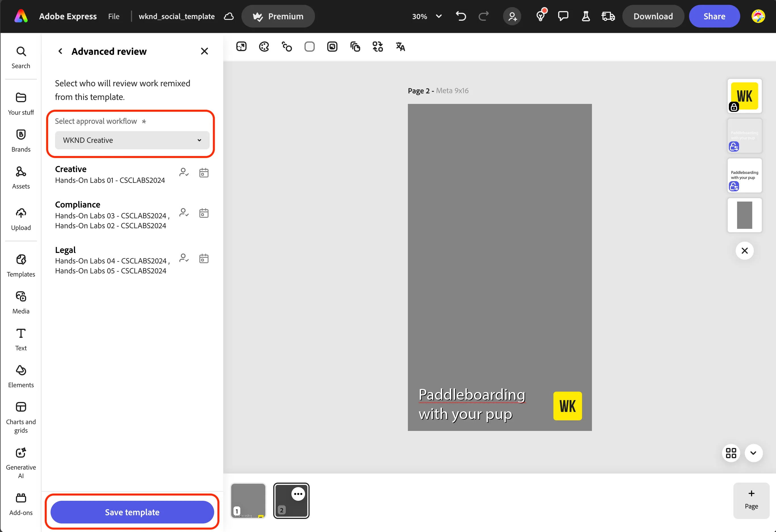Click the rounded square background color swatch
This screenshot has height=532, width=776.
[x=310, y=47]
